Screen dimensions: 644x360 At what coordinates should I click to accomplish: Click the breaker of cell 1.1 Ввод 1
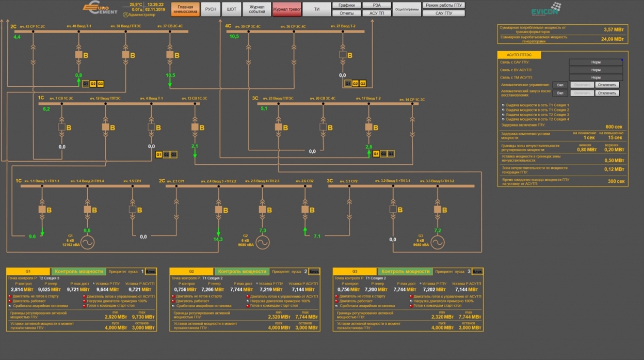click(x=42, y=209)
